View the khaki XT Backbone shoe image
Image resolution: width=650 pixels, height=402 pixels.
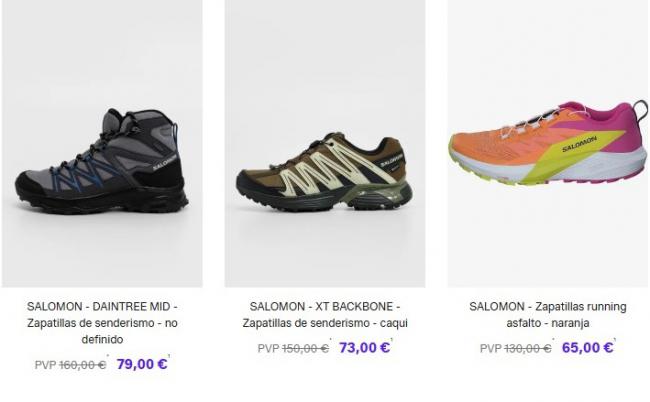tap(325, 143)
